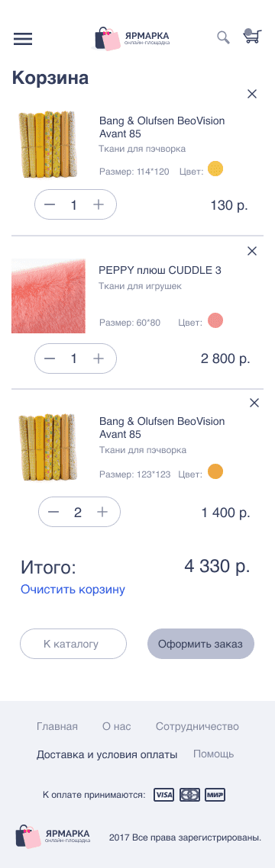
Task: Open the PEPPY плюш fabric thumbnail
Action: (x=48, y=296)
